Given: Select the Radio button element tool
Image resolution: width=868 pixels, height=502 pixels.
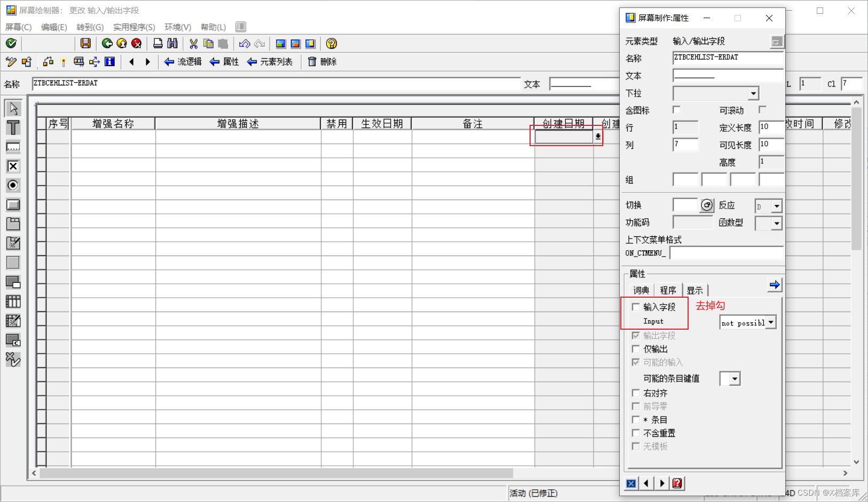Looking at the screenshot, I should pyautogui.click(x=13, y=186).
